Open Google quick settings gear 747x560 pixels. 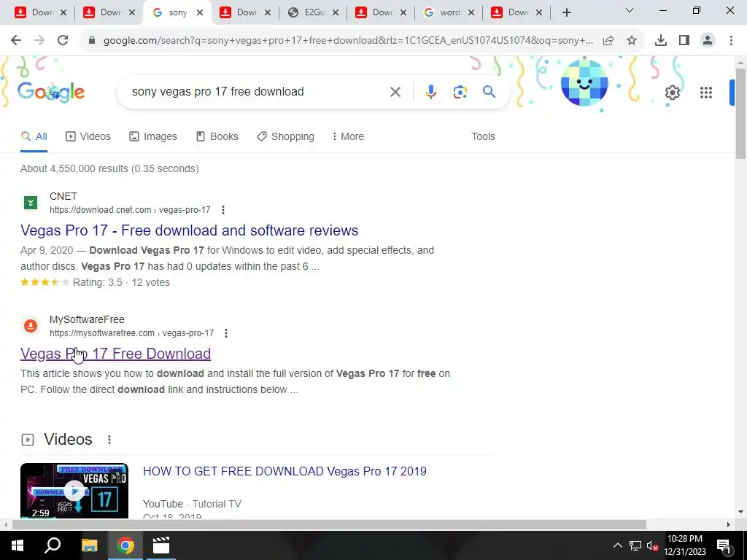[x=672, y=93]
